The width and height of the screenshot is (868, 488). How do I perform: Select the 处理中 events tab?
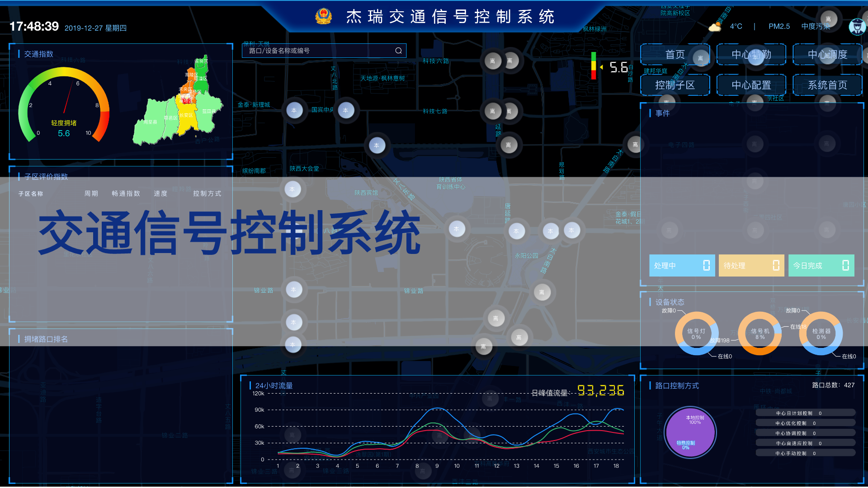[682, 266]
